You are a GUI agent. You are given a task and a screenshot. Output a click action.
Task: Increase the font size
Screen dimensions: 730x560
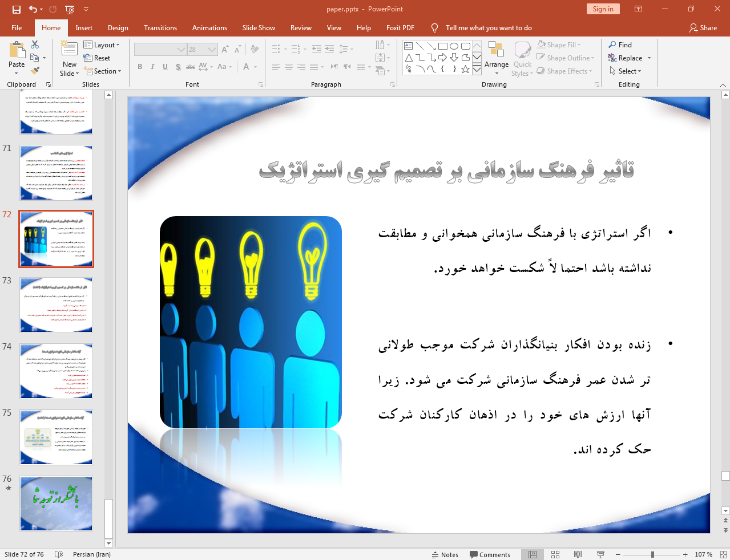point(225,50)
